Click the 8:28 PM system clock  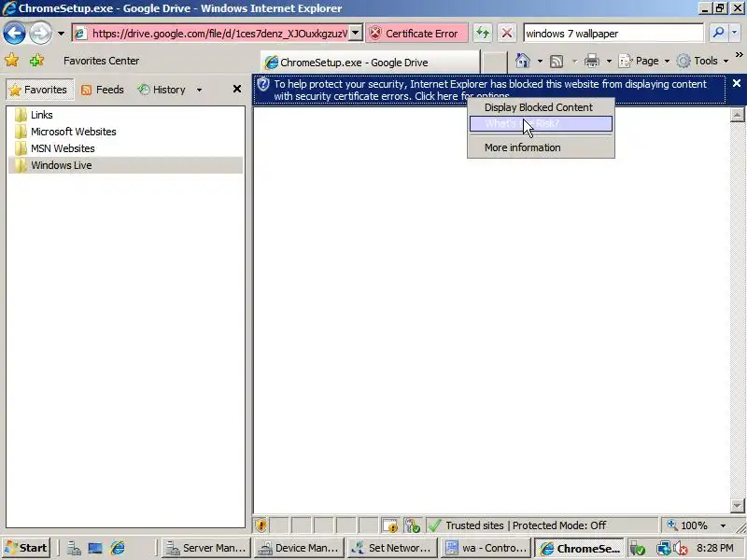coord(714,548)
